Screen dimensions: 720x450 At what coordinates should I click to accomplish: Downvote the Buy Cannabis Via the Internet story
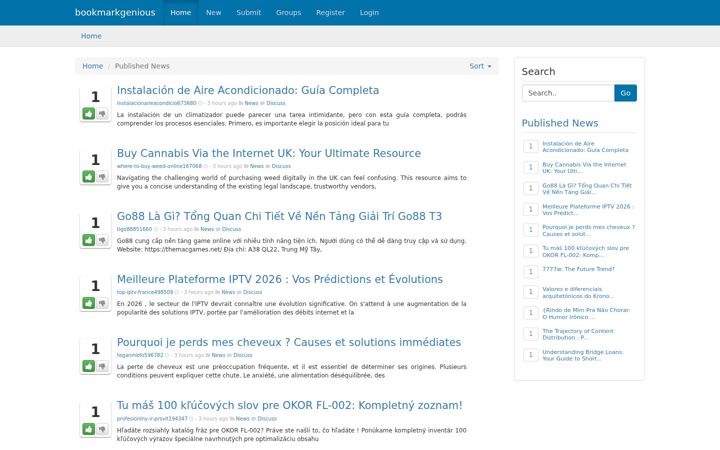coord(102,176)
